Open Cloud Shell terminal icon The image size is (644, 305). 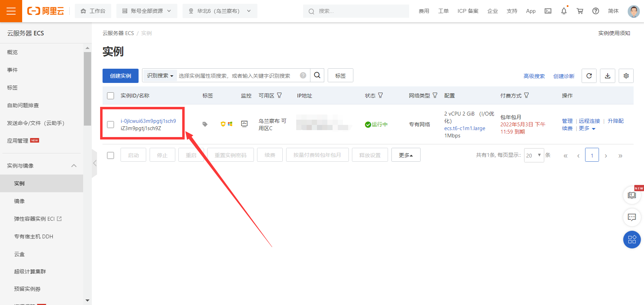tap(548, 11)
